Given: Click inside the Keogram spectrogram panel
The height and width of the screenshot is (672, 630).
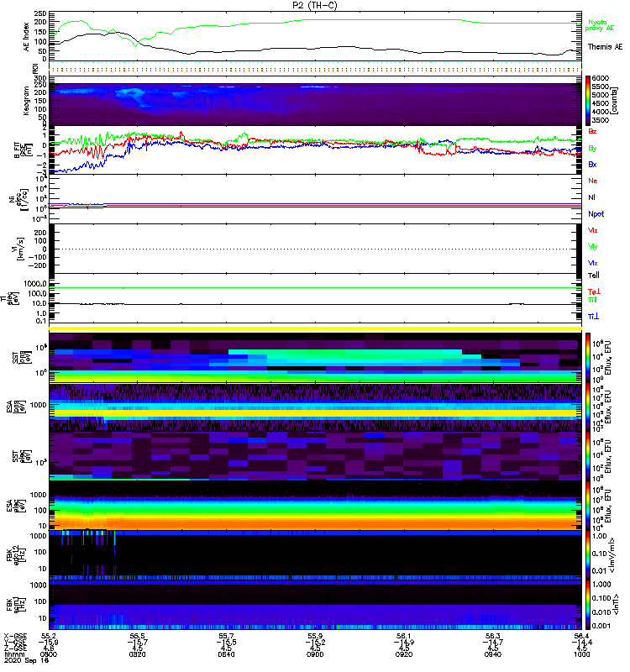Looking at the screenshot, I should point(315,104).
